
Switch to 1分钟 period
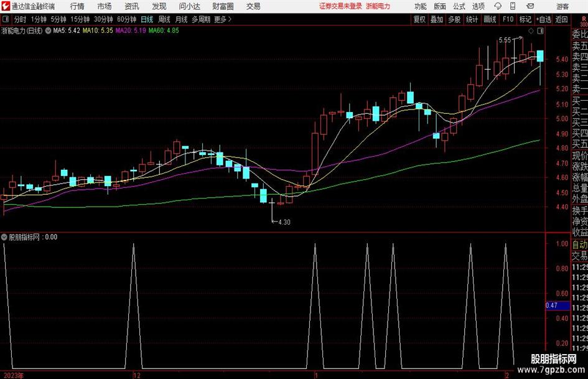(x=39, y=19)
